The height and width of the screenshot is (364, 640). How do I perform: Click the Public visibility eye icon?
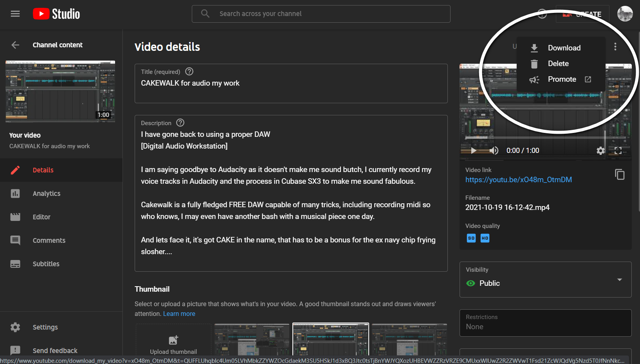pos(471,283)
